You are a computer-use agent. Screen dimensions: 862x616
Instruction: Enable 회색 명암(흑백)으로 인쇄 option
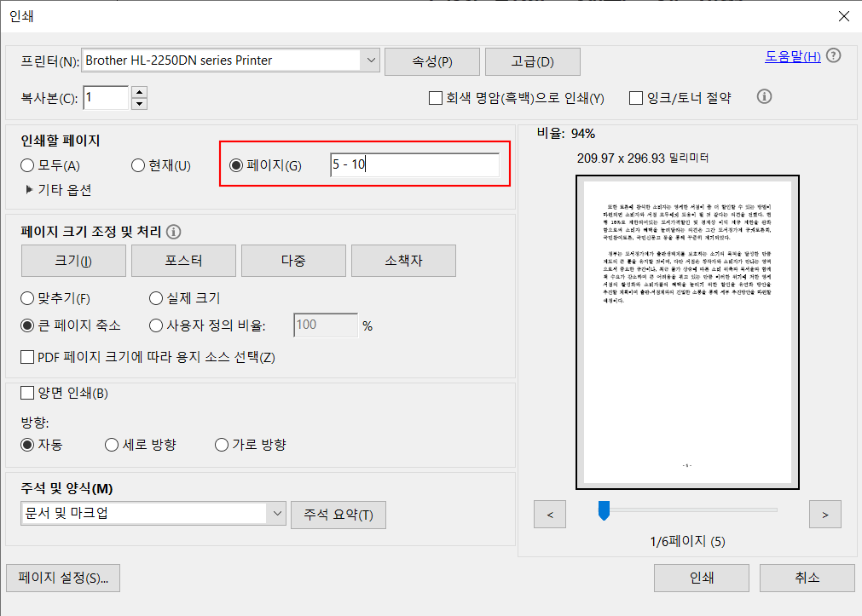[x=435, y=98]
